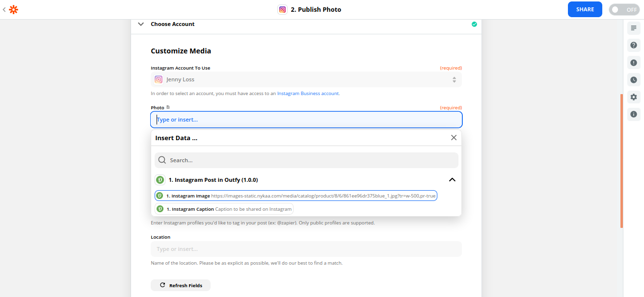Click the Search box in Insert Data
Viewport: 644px width, 297px height.
click(306, 160)
